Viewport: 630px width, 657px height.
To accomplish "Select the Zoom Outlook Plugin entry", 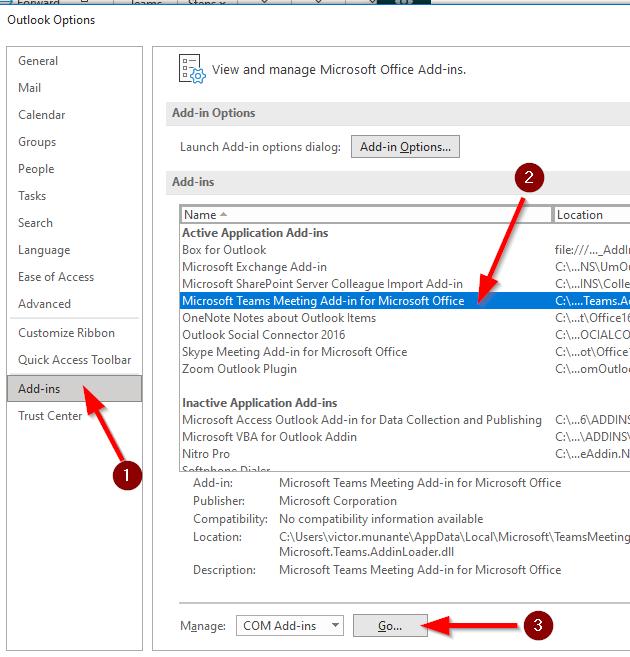I will click(239, 369).
